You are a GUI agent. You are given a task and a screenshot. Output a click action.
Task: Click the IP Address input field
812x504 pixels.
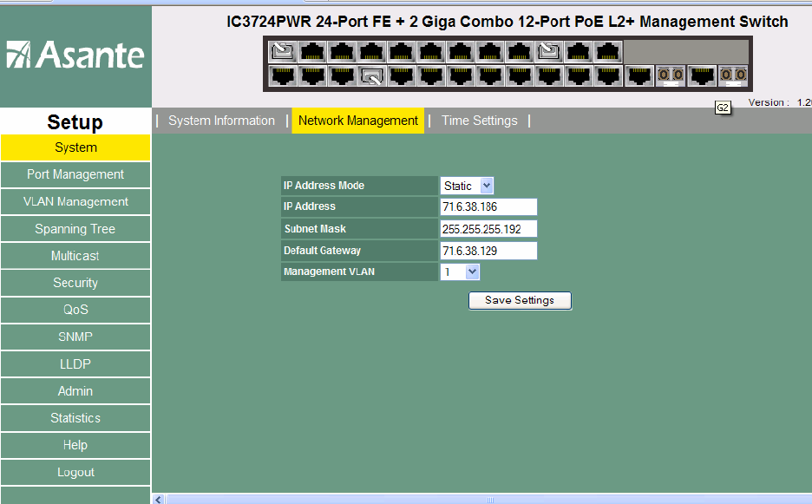point(488,206)
